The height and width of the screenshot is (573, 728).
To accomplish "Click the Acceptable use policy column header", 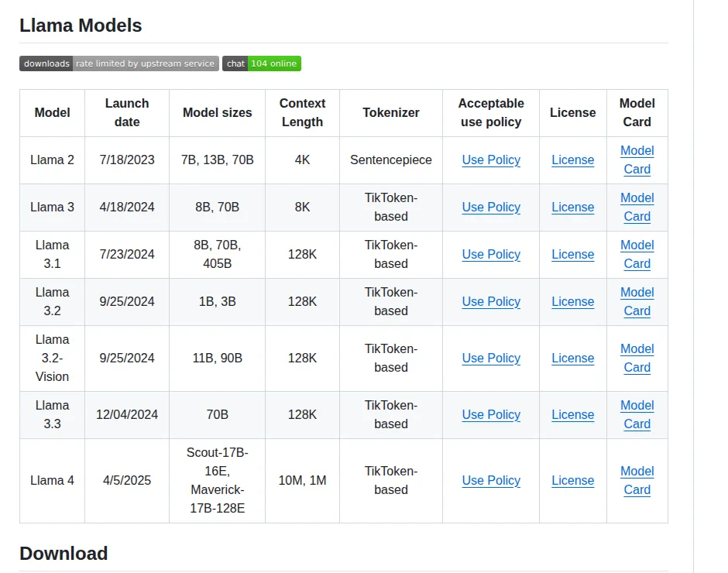I will (x=491, y=113).
